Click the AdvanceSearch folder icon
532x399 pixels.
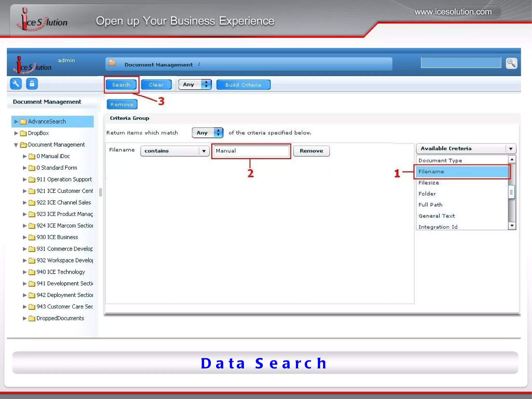tap(23, 122)
